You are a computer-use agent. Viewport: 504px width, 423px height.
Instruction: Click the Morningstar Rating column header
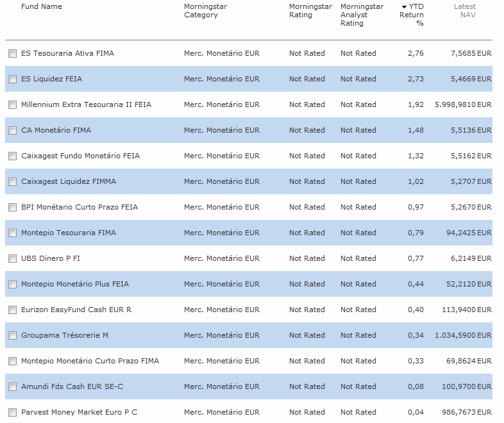pos(310,11)
